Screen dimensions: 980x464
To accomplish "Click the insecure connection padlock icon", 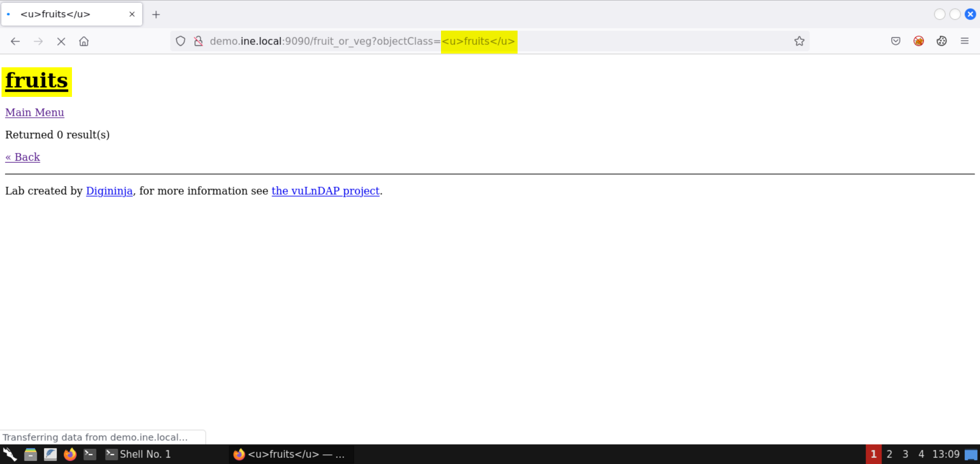I will pyautogui.click(x=199, y=41).
